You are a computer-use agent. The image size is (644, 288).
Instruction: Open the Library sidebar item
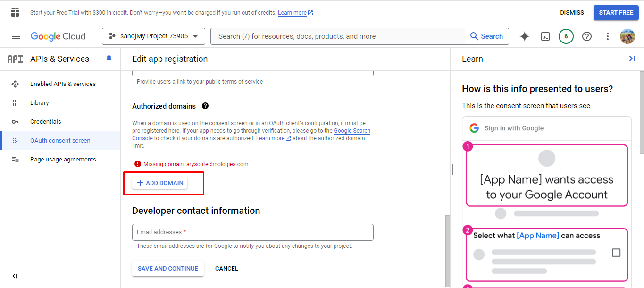point(39,103)
